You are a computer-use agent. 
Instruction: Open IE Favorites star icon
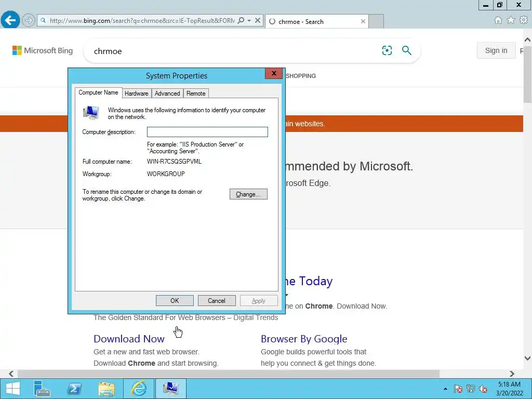pos(511,20)
